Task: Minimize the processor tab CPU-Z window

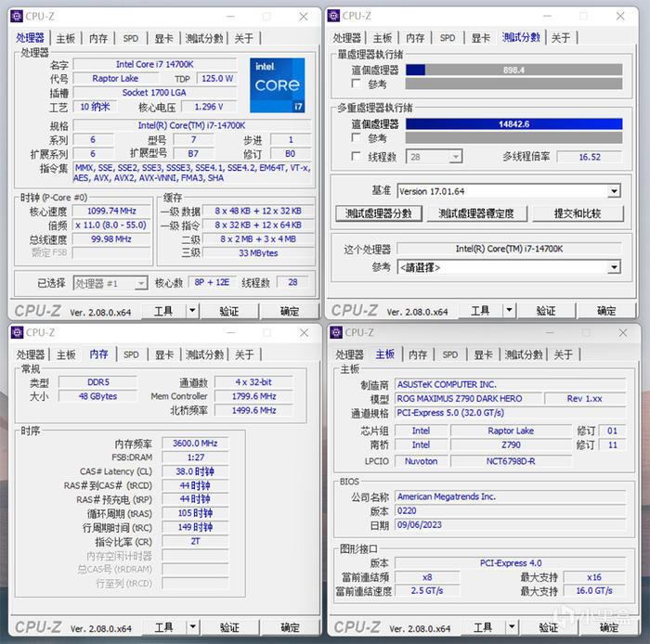Action: [x=231, y=17]
